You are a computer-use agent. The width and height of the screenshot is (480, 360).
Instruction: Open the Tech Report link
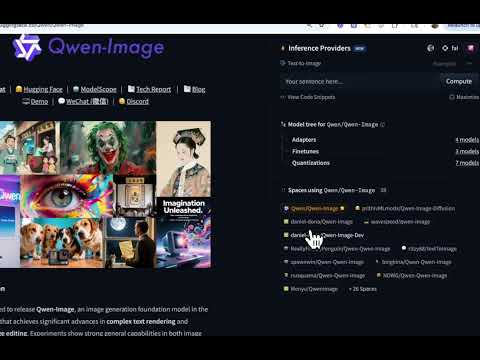pos(149,89)
